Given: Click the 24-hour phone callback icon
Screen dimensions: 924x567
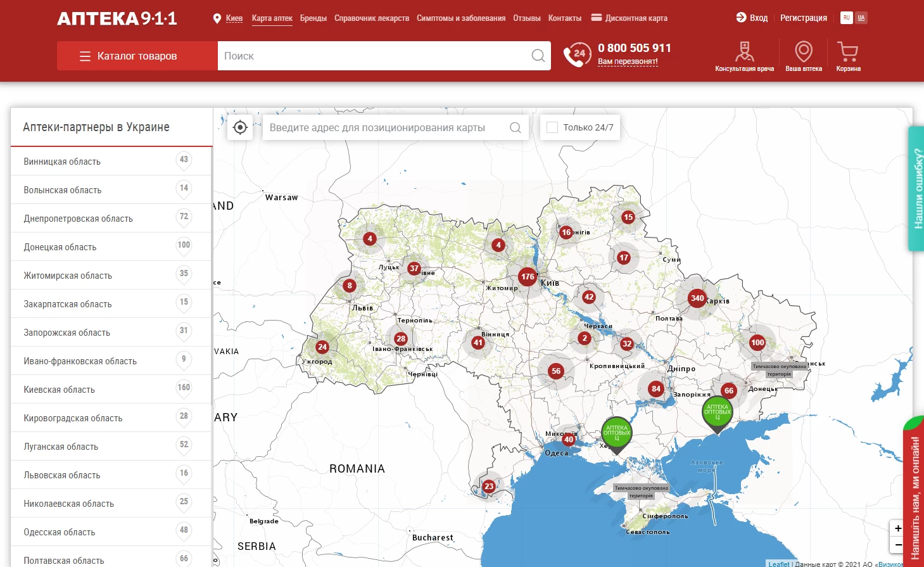Looking at the screenshot, I should point(577,54).
